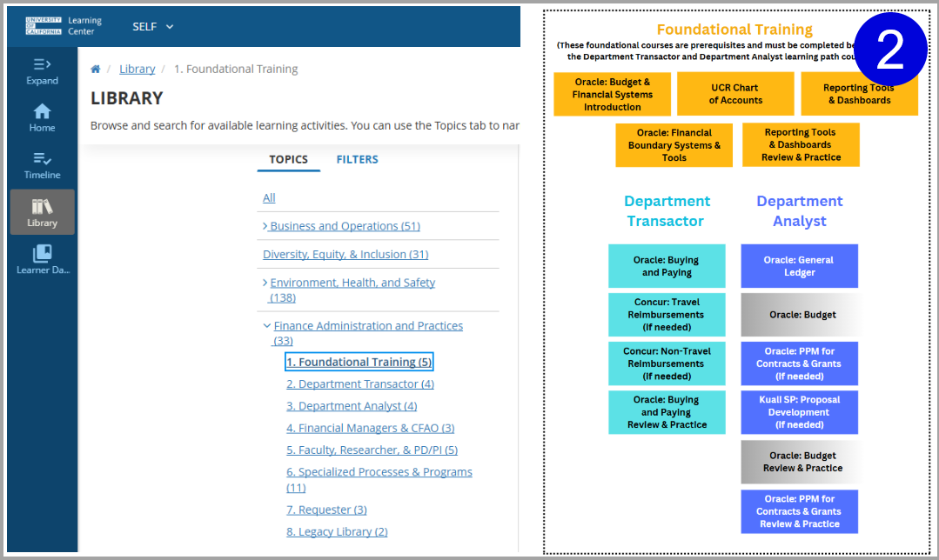Click the Oracle: Budget & Financial Systems Introduction box
Viewport: 939px width, 560px height.
612,94
